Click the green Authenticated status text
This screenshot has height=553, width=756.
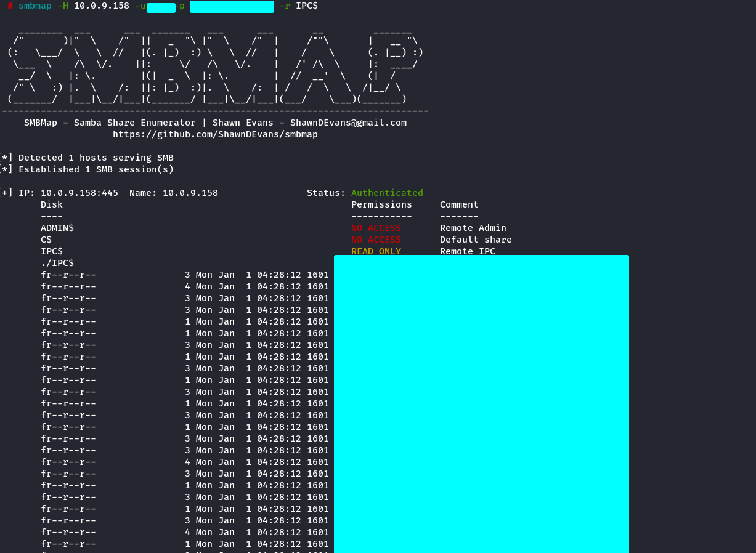[x=387, y=193]
